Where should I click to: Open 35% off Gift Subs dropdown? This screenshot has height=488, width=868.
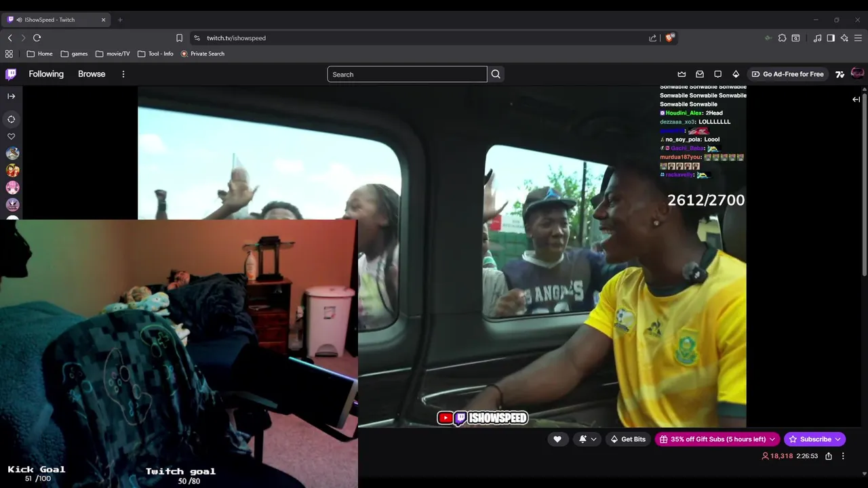pyautogui.click(x=717, y=439)
